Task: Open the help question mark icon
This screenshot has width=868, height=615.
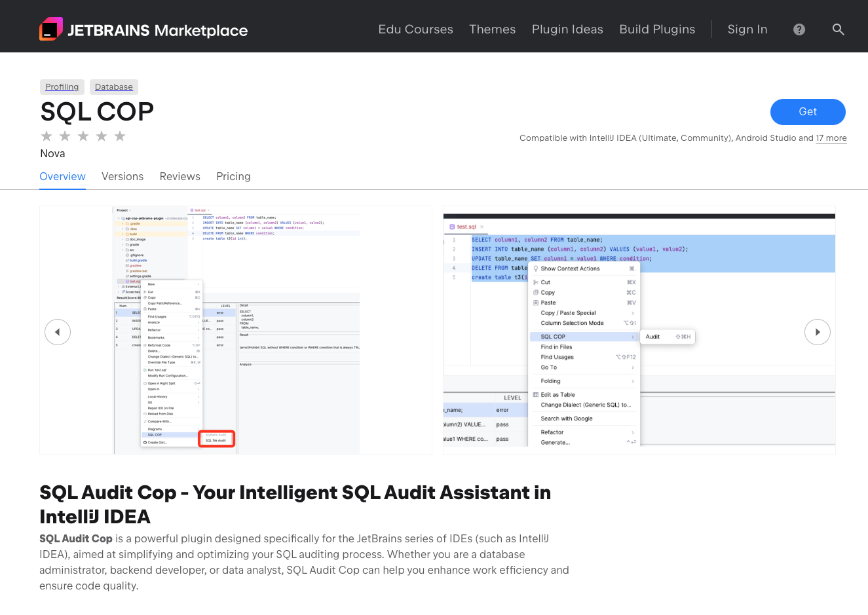Action: (x=799, y=29)
